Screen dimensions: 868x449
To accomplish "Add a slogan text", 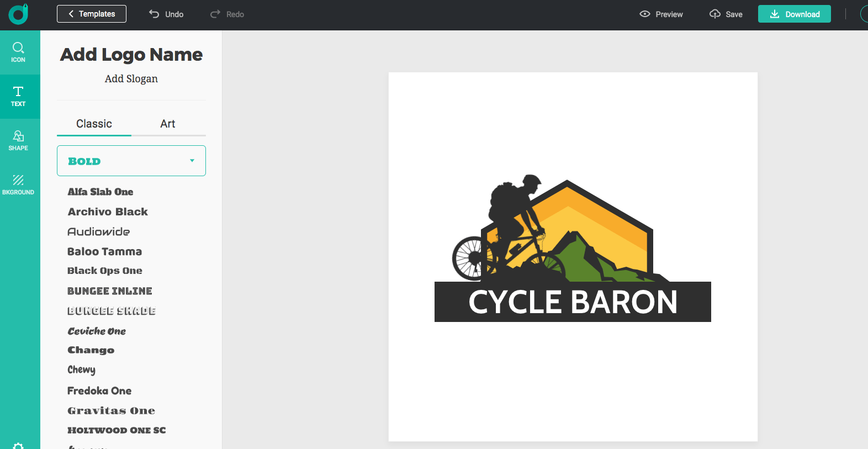I will tap(131, 79).
